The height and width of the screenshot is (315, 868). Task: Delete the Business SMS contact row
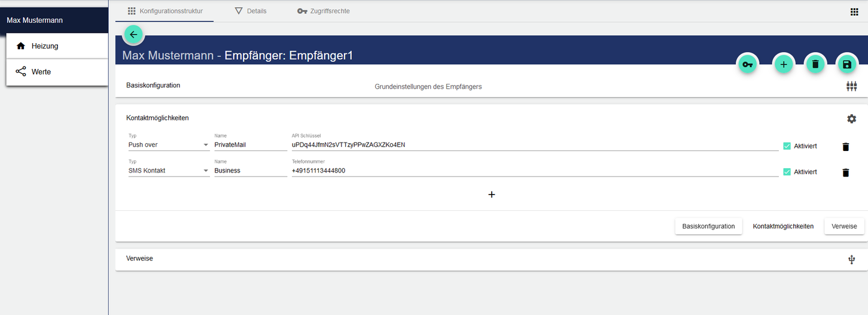click(x=845, y=172)
